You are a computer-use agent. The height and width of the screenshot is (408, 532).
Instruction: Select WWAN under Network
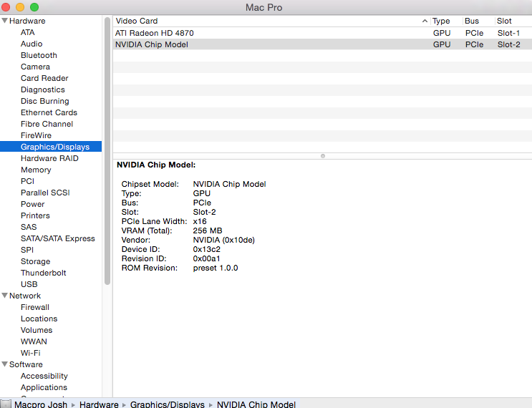pos(34,341)
